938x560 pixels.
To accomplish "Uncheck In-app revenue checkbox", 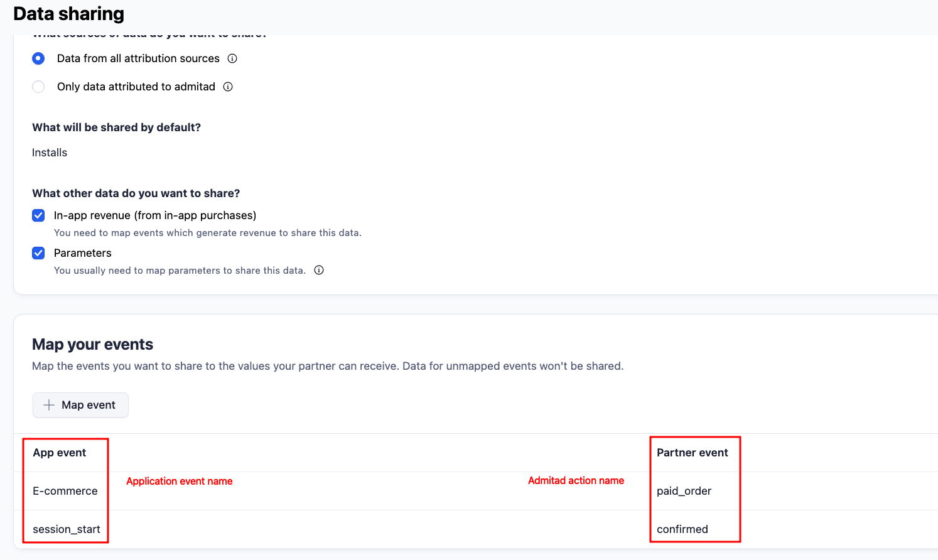I will [x=38, y=215].
